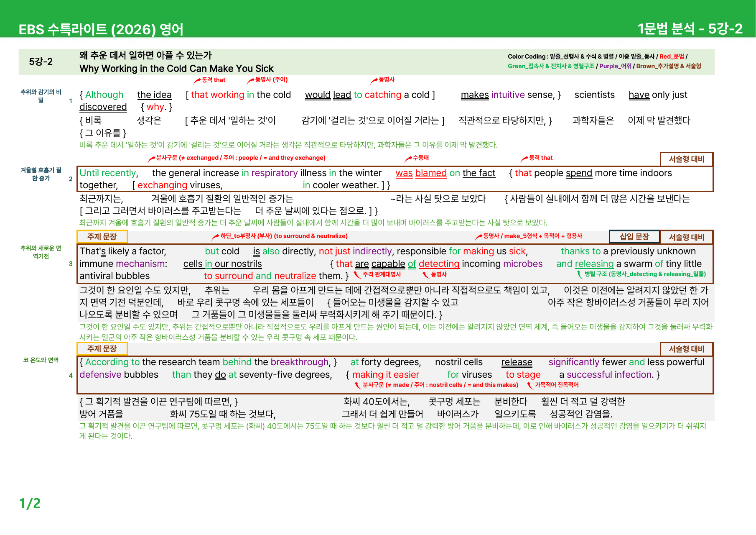Image resolution: width=756 pixels, height=535 pixels.
Task: Click the purple word 'breakthrough' in sentence 4
Action: pyautogui.click(x=300, y=362)
